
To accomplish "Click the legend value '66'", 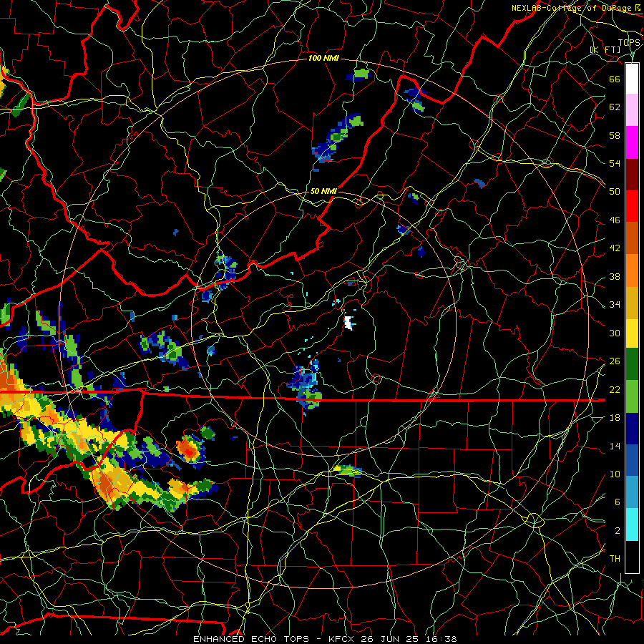I will pyautogui.click(x=615, y=79).
